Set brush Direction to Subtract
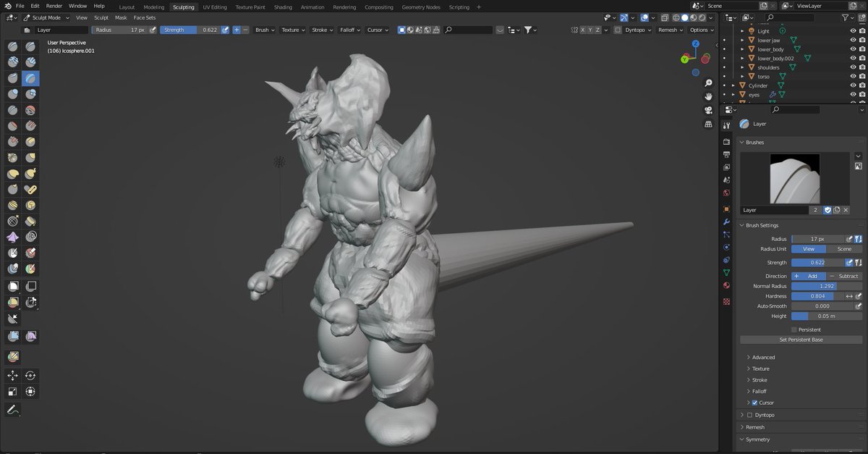This screenshot has width=868, height=454. (x=844, y=276)
